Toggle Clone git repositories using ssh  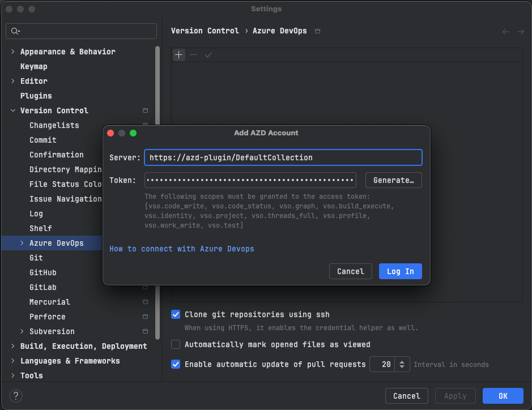pyautogui.click(x=176, y=314)
